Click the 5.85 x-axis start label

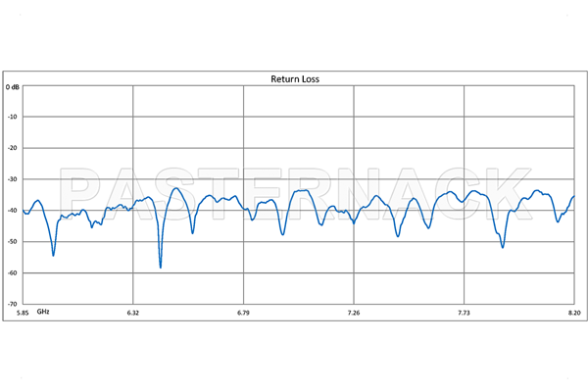[x=10, y=313]
